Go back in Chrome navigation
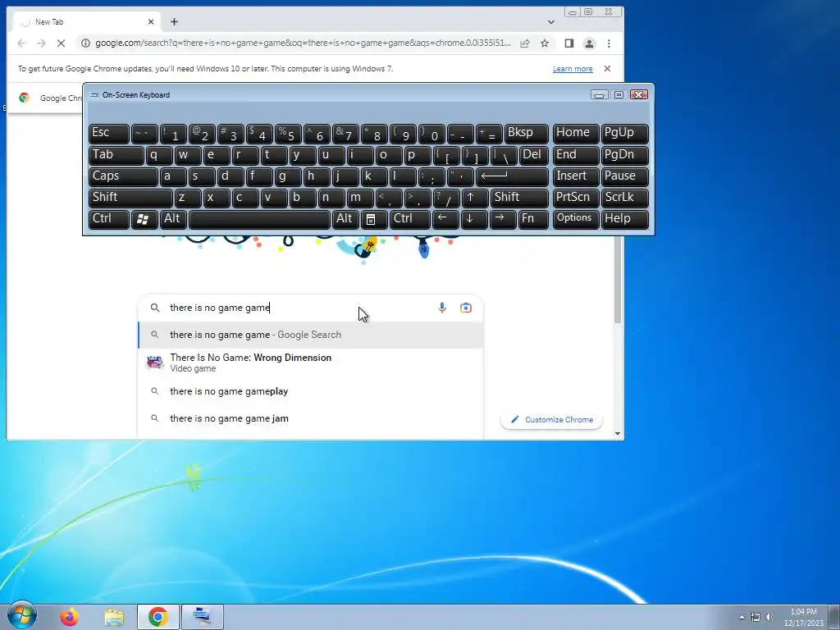Image resolution: width=840 pixels, height=630 pixels. tap(21, 43)
